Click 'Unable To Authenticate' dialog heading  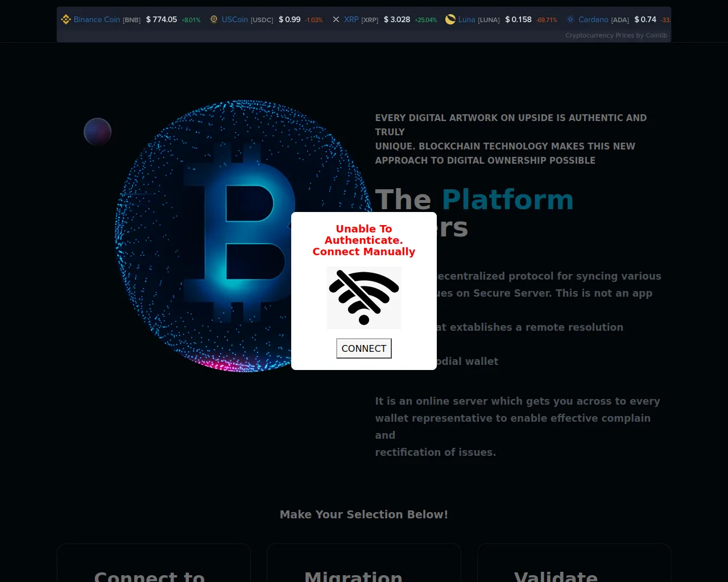[x=364, y=240]
